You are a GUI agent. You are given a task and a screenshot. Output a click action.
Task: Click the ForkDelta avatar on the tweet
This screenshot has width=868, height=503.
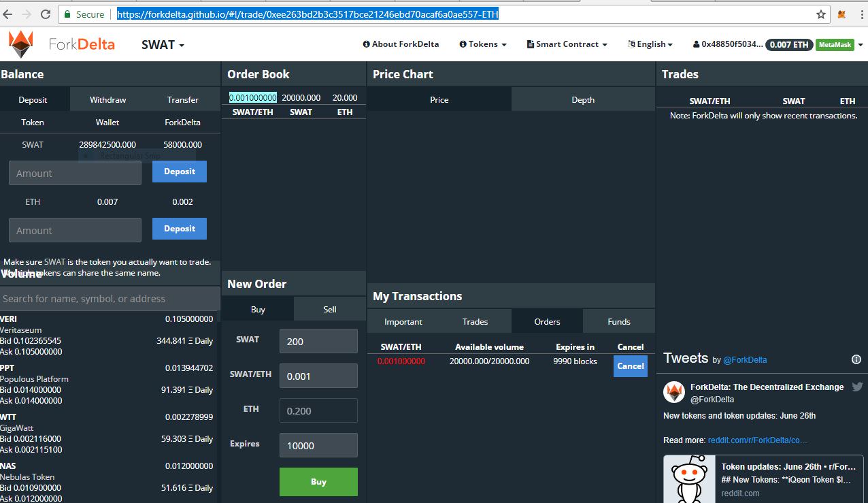coord(674,392)
